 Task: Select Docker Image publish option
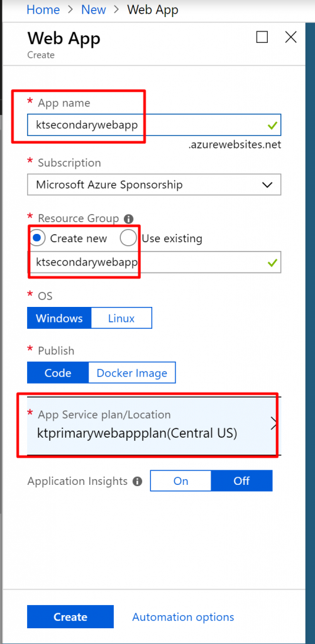[132, 373]
